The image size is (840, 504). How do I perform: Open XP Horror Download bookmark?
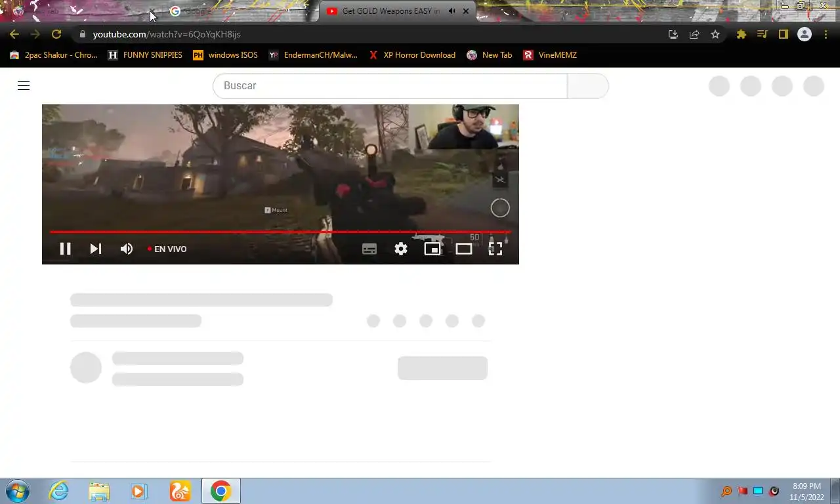tap(411, 55)
